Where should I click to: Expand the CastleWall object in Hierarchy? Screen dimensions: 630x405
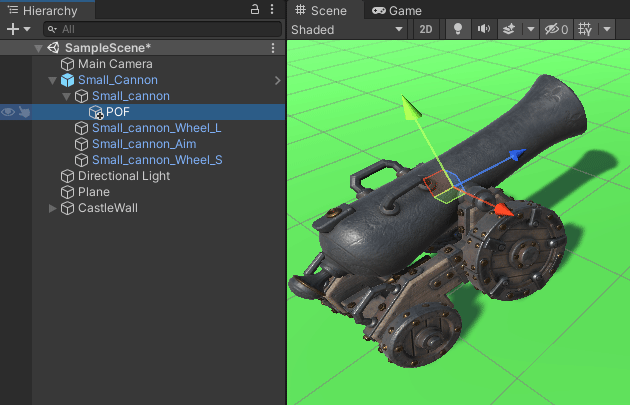tap(53, 208)
